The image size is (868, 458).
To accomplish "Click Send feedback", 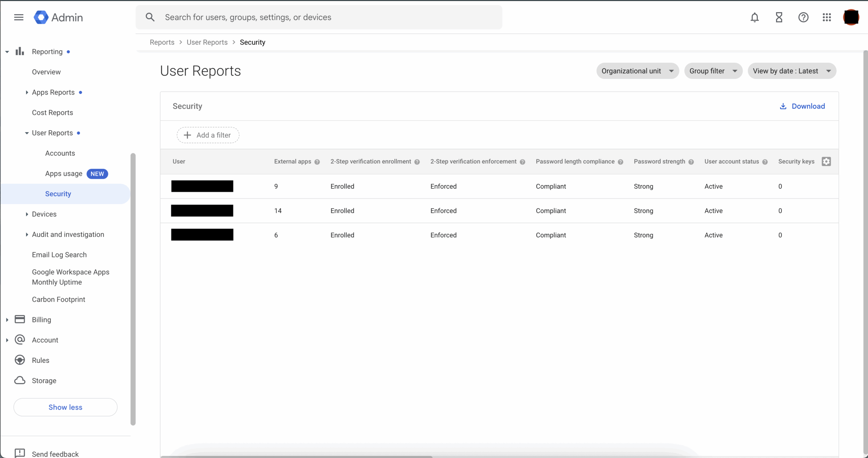I will pyautogui.click(x=55, y=454).
